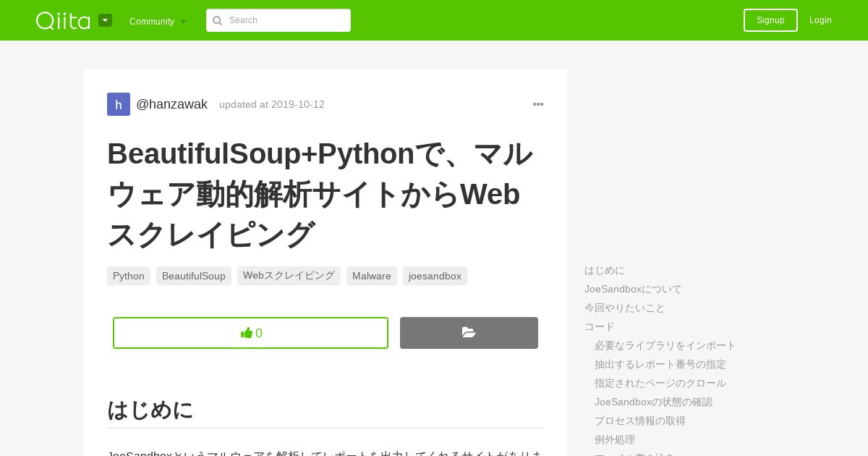Image resolution: width=868 pixels, height=456 pixels.
Task: Go to プロセス情報の取得 section
Action: pyautogui.click(x=640, y=421)
